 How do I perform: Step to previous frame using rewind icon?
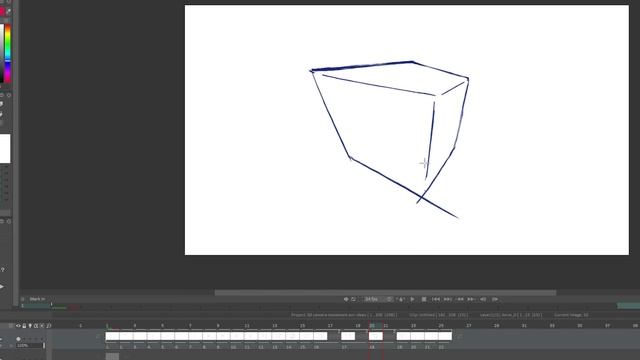coord(460,299)
